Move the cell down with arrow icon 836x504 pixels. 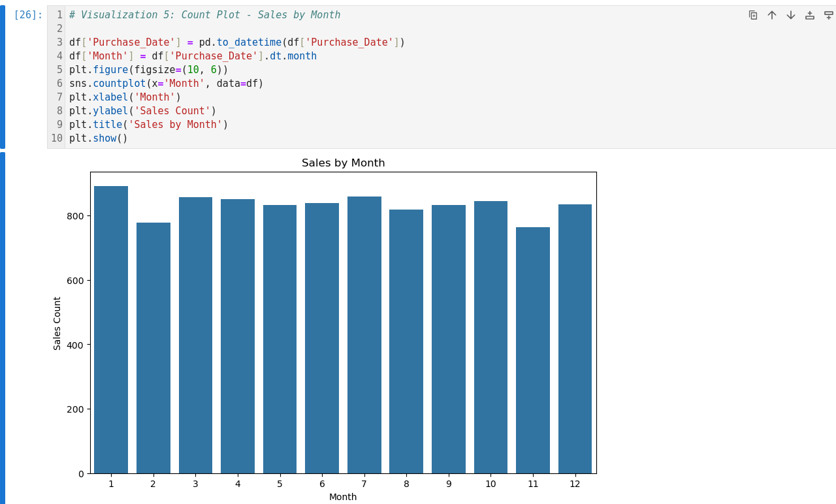pyautogui.click(x=791, y=15)
